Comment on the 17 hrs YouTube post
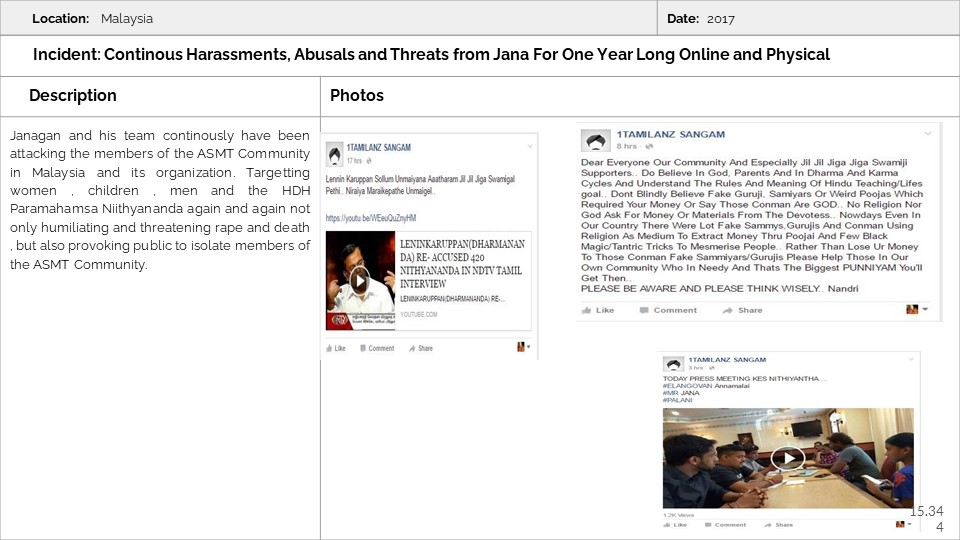Screen dimensions: 960x540 376,348
